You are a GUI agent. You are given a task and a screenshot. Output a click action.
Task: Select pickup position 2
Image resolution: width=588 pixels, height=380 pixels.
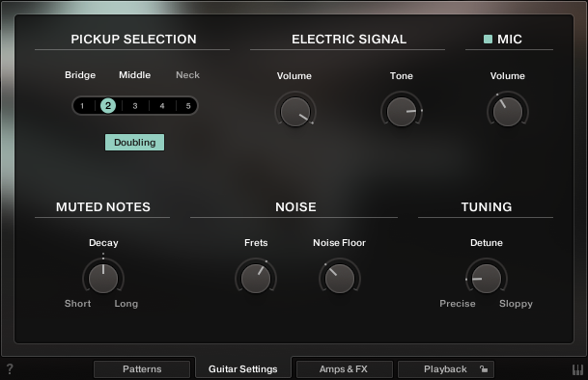108,106
